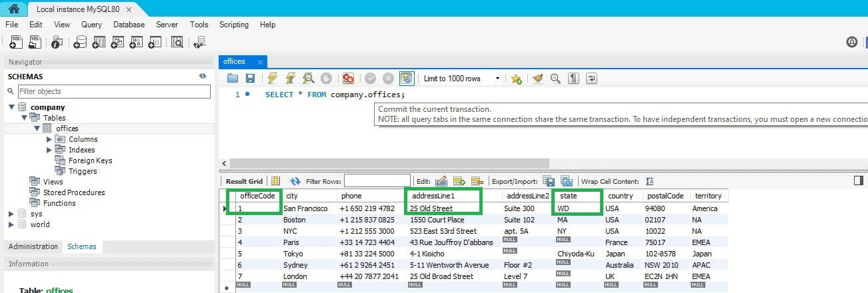Beautify the query with broom icon
The width and height of the screenshot is (868, 293).
click(x=538, y=79)
